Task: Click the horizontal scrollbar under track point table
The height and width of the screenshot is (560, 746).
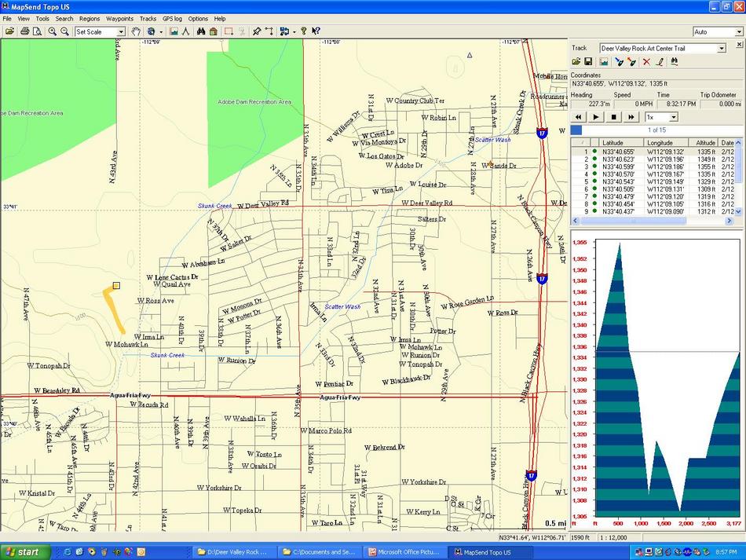Action: point(653,221)
